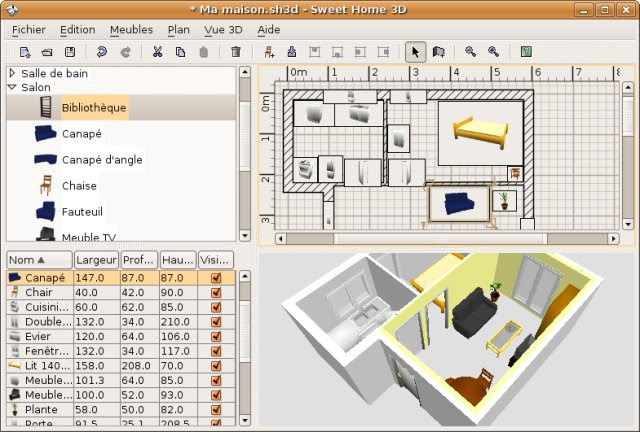
Task: Click the Align on top icon
Action: point(314,52)
